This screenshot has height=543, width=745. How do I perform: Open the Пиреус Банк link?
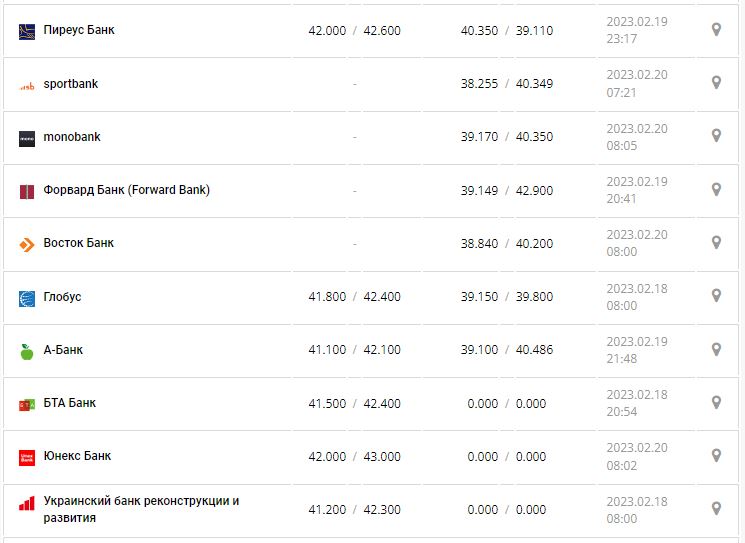click(79, 30)
